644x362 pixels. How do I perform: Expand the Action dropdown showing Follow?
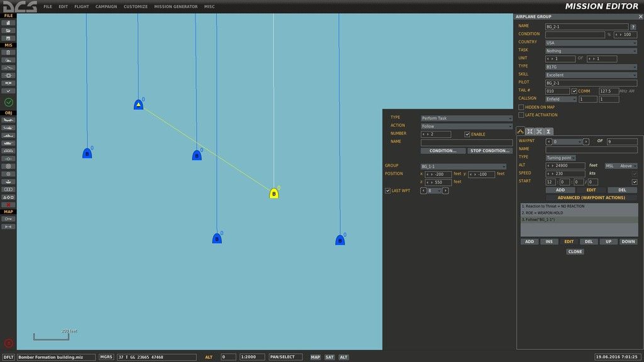point(466,126)
